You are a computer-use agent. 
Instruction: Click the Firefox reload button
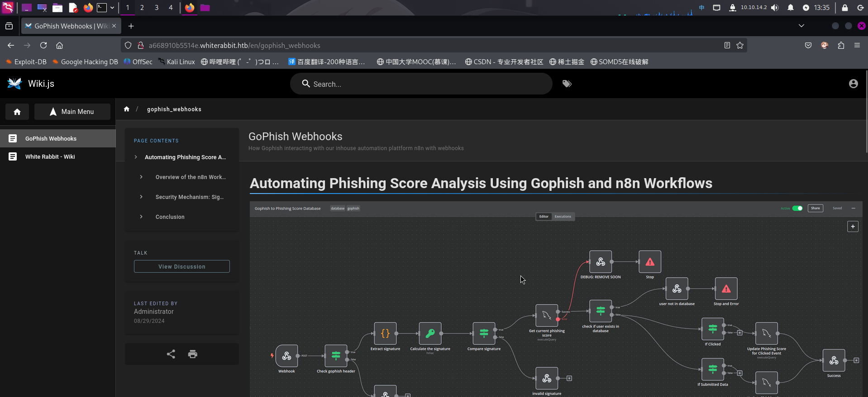click(x=43, y=45)
